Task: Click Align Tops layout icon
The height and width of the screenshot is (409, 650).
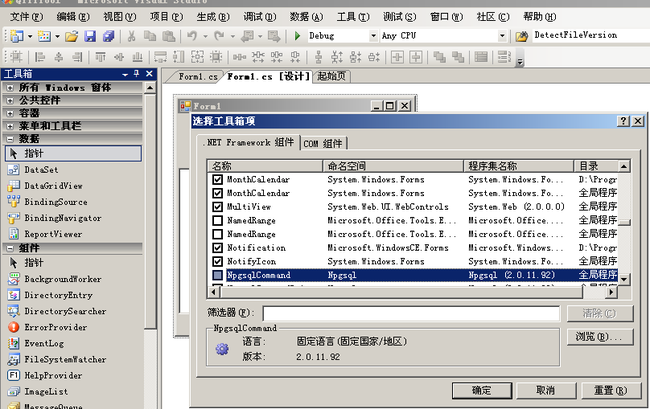Action: coord(100,57)
